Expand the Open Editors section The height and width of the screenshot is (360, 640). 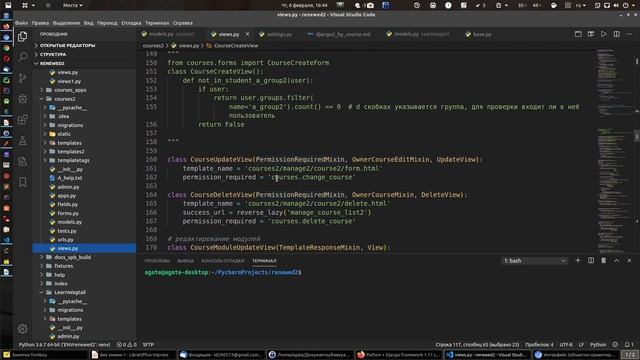pyautogui.click(x=67, y=45)
